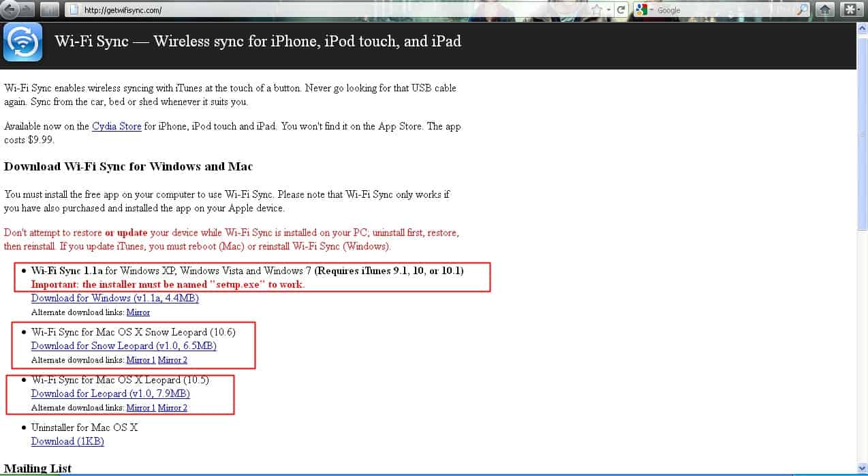Click the 'Download Wi-Fi Sync for Windows and Mac' heading
Viewport: 868px width, 476px height.
click(x=129, y=166)
